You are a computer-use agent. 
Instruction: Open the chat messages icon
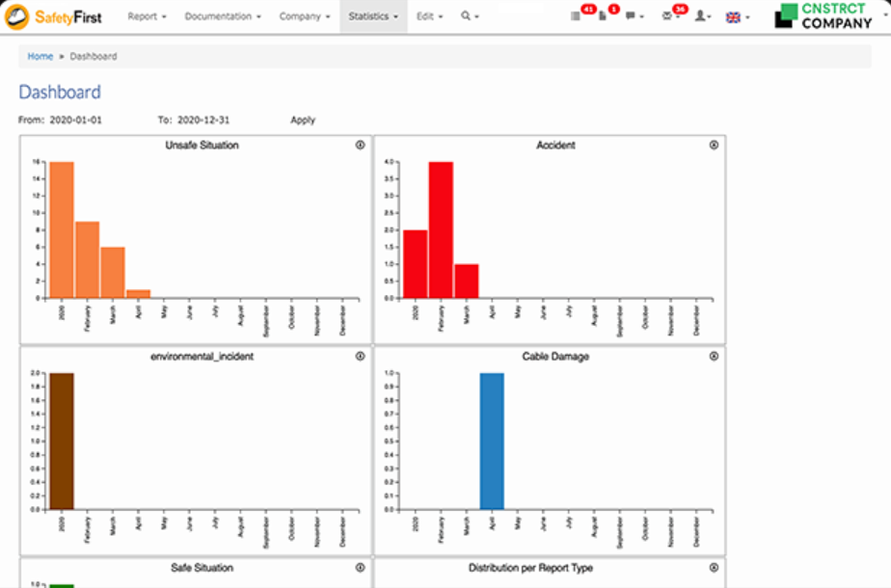coord(630,17)
